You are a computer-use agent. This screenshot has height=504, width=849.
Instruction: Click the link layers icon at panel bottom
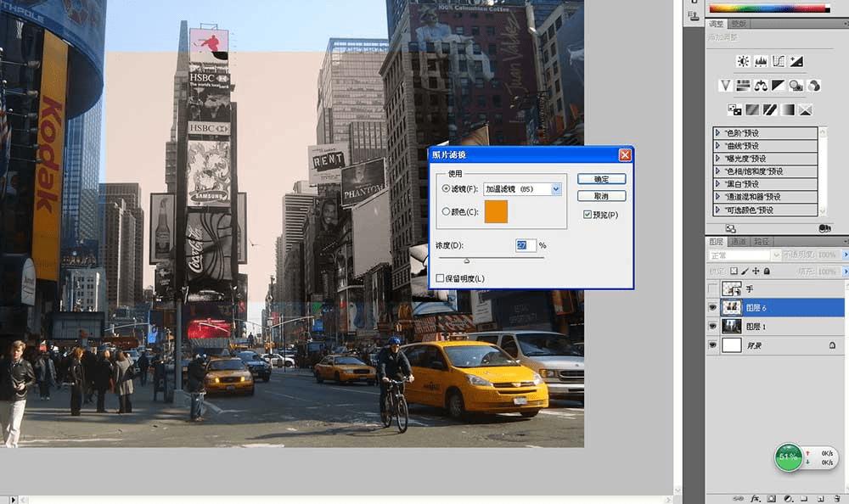click(x=738, y=499)
